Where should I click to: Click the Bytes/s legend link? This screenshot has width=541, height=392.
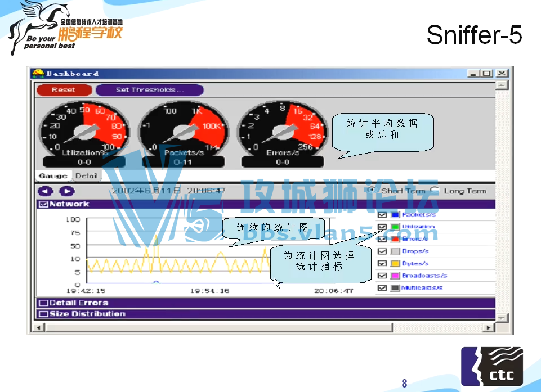[415, 263]
